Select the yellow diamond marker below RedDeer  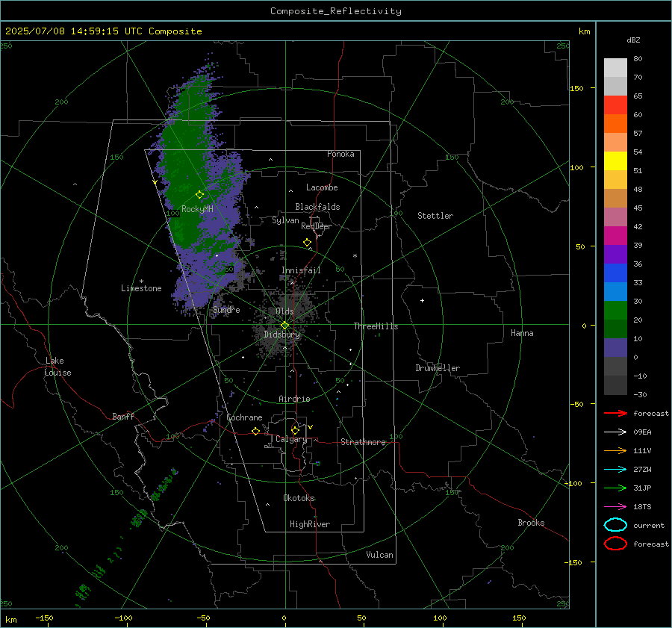308,243
